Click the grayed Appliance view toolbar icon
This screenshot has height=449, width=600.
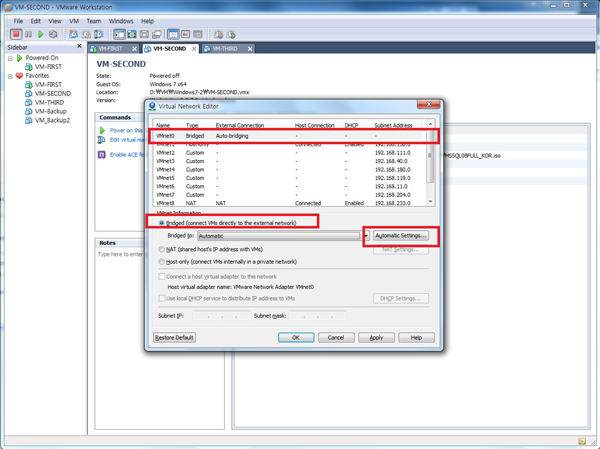coord(198,34)
